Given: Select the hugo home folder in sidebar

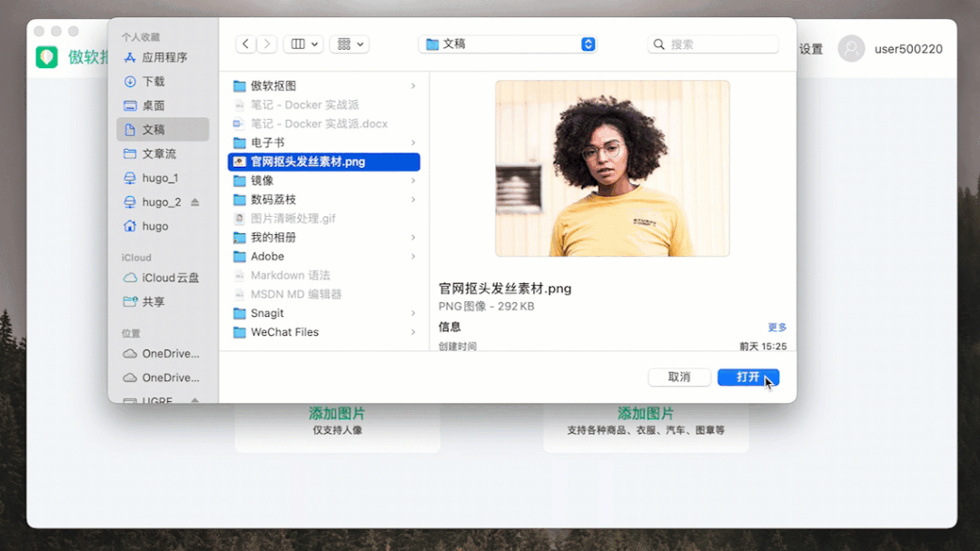Looking at the screenshot, I should pos(163,226).
